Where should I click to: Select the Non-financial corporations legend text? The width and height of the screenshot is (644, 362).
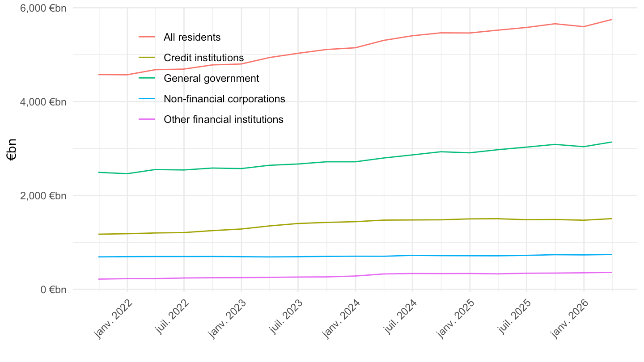coord(225,99)
